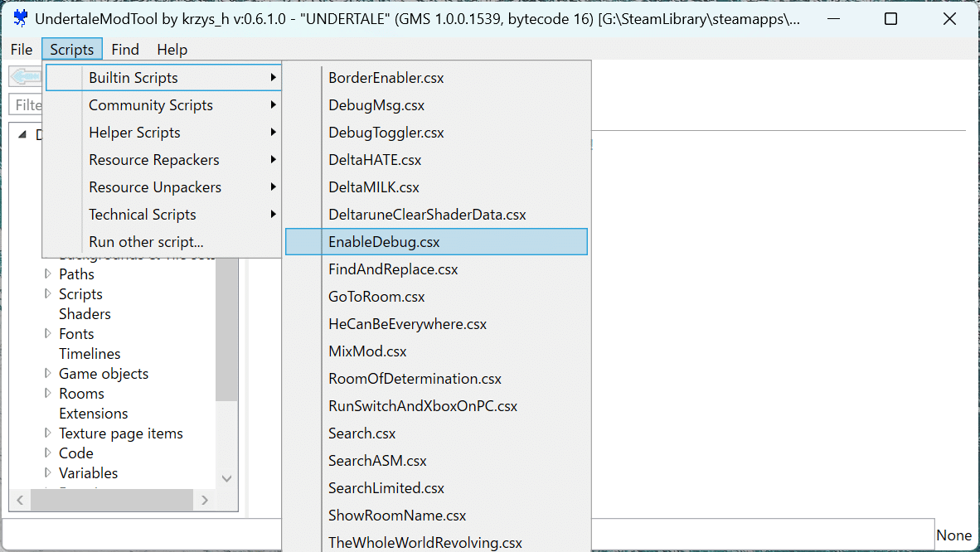Open the Find menu
The height and width of the screenshot is (552, 980).
coord(125,50)
